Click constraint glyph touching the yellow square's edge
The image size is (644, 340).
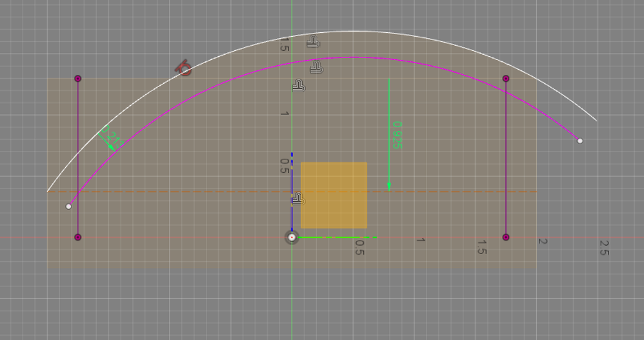(299, 199)
